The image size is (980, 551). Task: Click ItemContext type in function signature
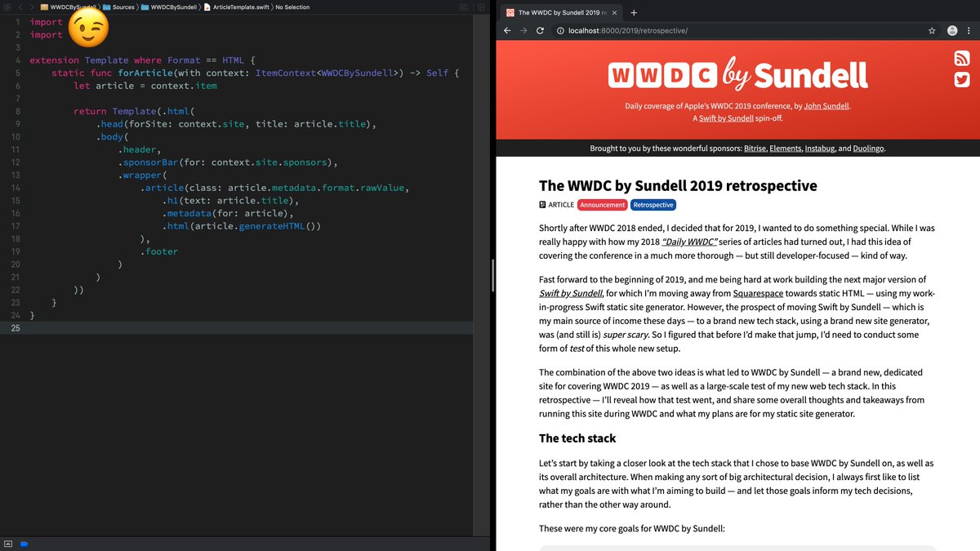click(286, 73)
